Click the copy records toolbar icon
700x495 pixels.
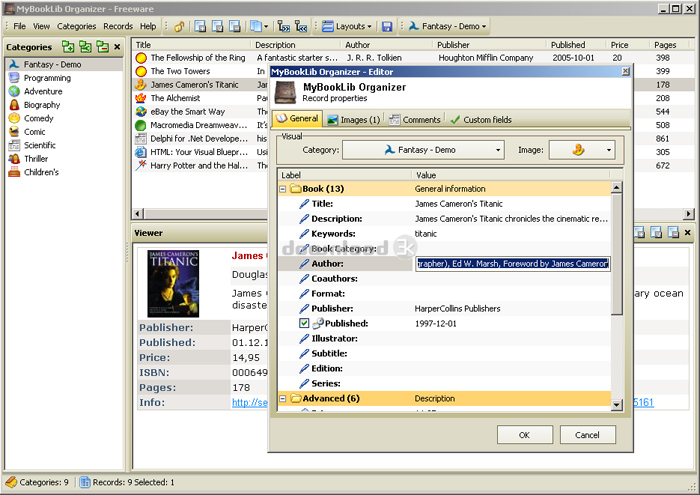point(256,26)
